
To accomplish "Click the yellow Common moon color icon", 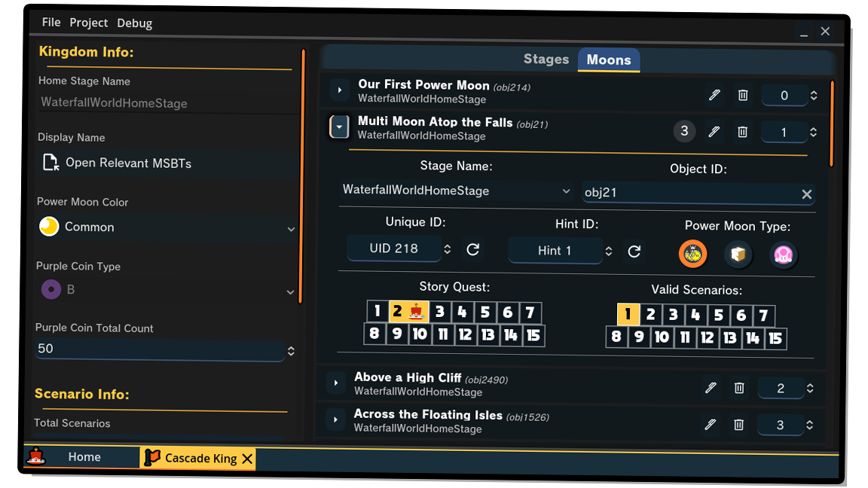I will pos(49,226).
